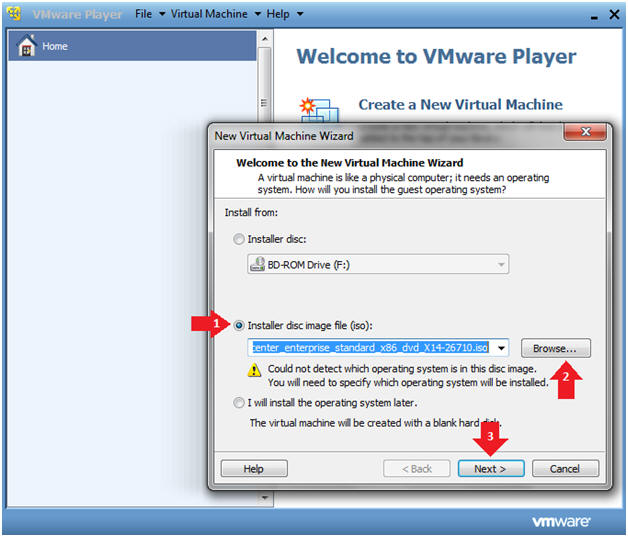The width and height of the screenshot is (628, 537).
Task: Click the Next > button
Action: point(491,468)
